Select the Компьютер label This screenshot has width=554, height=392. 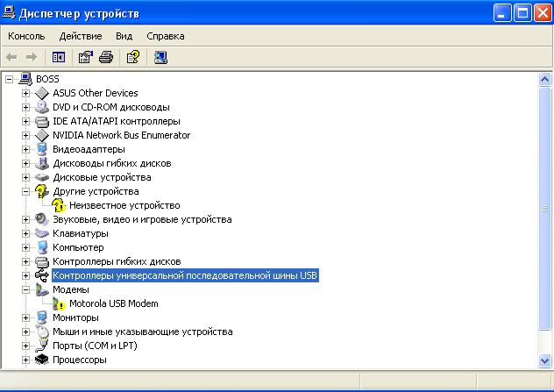coord(78,247)
